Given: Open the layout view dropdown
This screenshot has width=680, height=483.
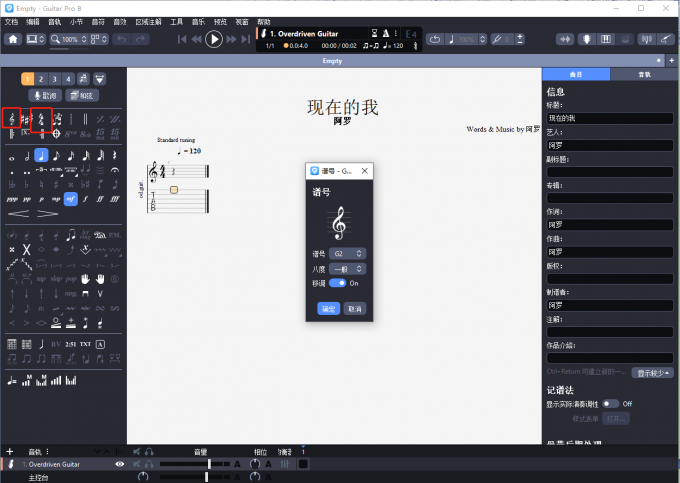Looking at the screenshot, I should 99,39.
